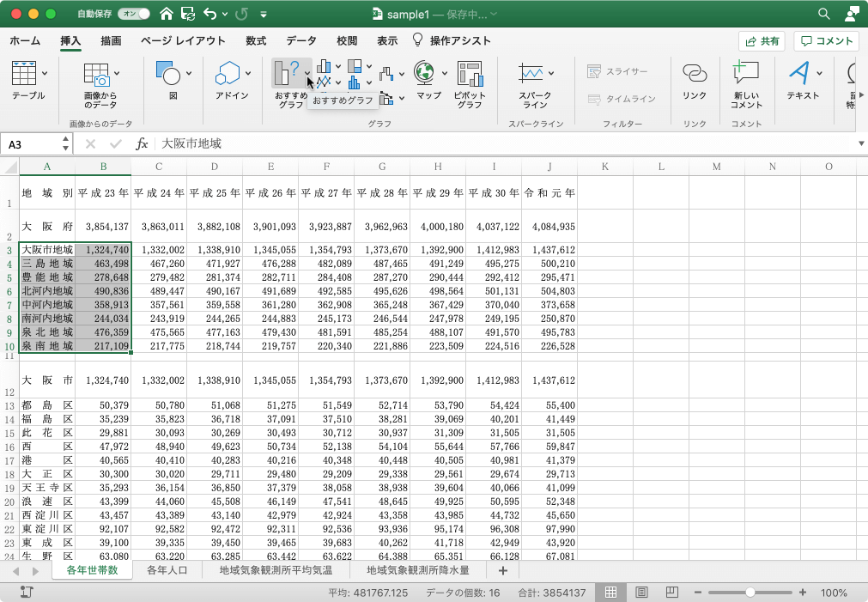
Task: Click the スパークライン sparkline icon
Action: tap(531, 72)
